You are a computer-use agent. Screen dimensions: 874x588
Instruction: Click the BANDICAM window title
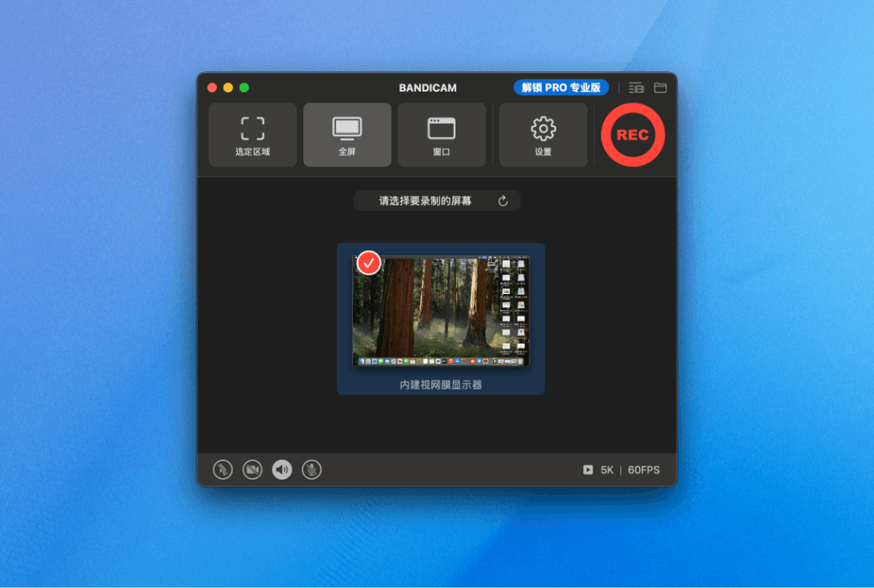coord(428,87)
